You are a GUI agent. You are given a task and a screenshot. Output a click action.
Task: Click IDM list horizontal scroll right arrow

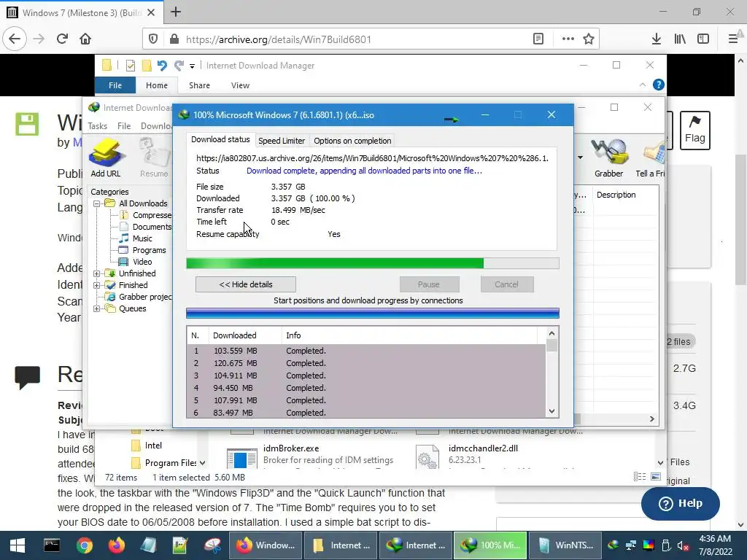point(651,419)
